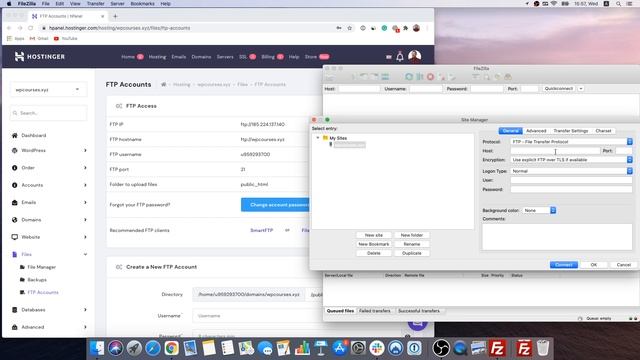Open Quickconnect history dropdown arrow
This screenshot has height=360, width=640.
[581, 89]
